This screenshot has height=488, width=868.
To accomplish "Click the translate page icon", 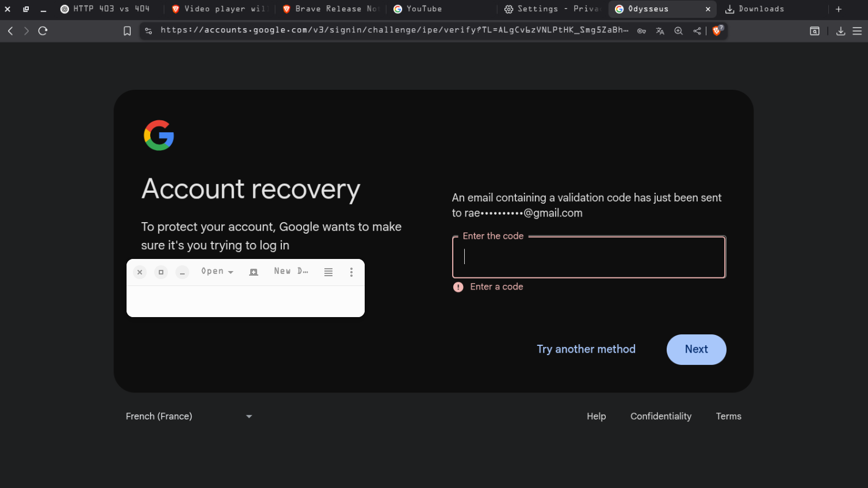I will 660,31.
